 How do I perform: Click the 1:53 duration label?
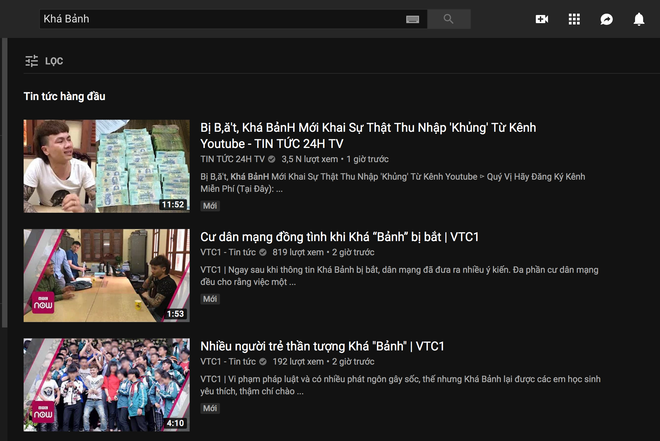(175, 314)
